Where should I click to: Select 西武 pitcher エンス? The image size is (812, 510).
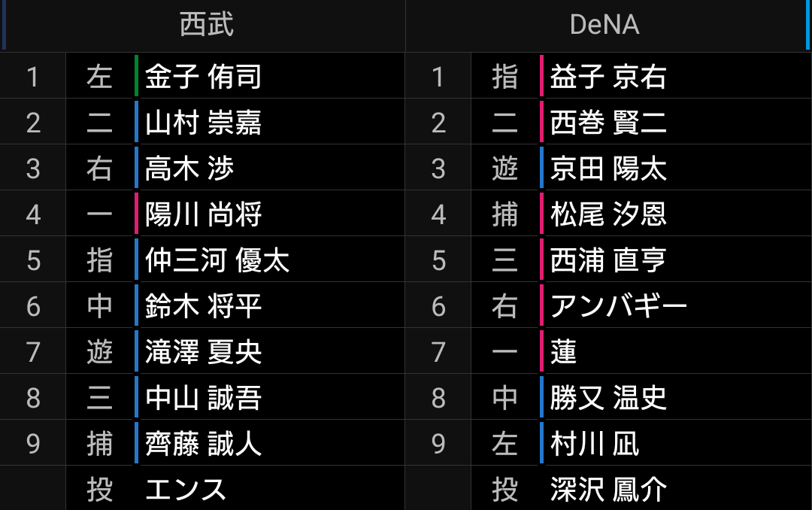(186, 490)
